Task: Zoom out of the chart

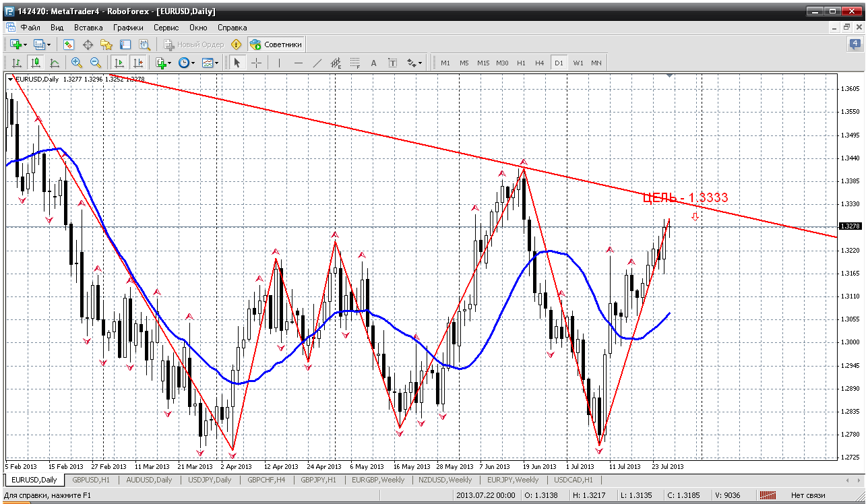Action: 96,63
